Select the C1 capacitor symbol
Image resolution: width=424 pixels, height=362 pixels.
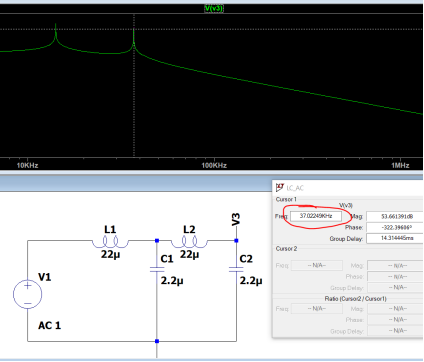point(157,269)
